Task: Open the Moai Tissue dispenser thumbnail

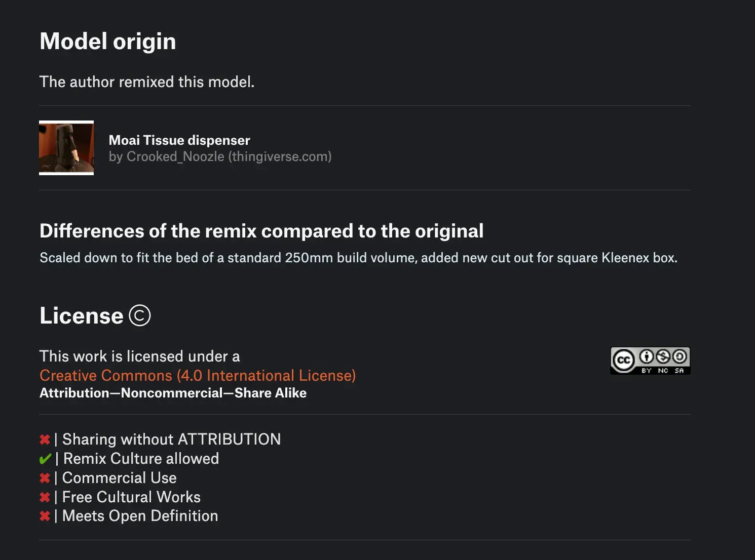Action: click(66, 148)
